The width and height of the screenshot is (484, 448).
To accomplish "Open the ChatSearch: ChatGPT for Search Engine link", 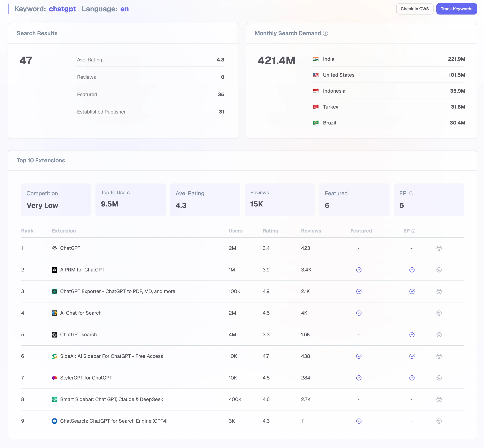I will (x=114, y=421).
